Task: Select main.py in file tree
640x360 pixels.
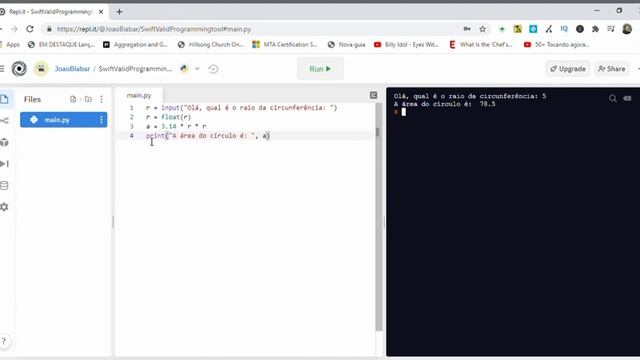Action: click(64, 120)
